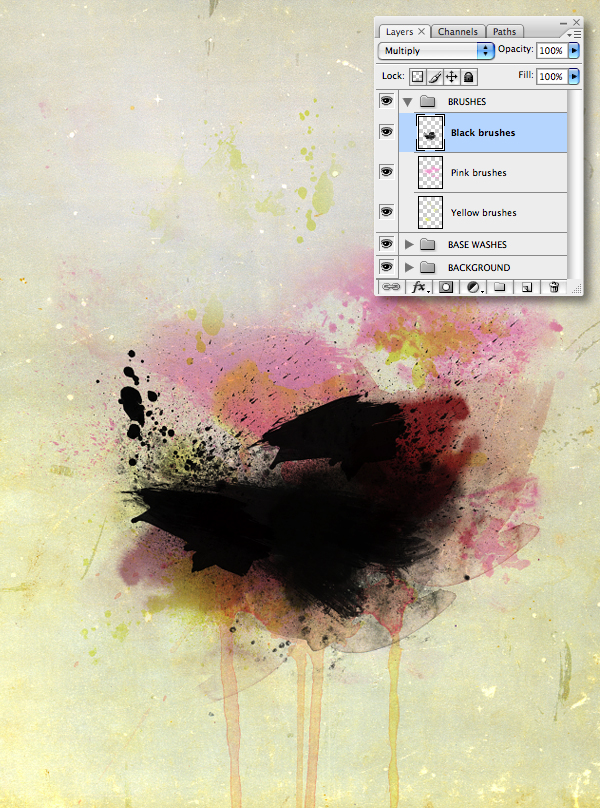Select the Pink brushes layer name

(478, 173)
